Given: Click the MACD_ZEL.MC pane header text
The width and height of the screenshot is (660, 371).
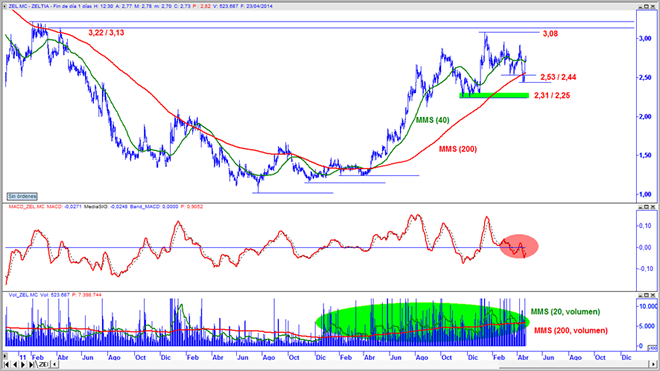Looking at the screenshot, I should point(26,207).
